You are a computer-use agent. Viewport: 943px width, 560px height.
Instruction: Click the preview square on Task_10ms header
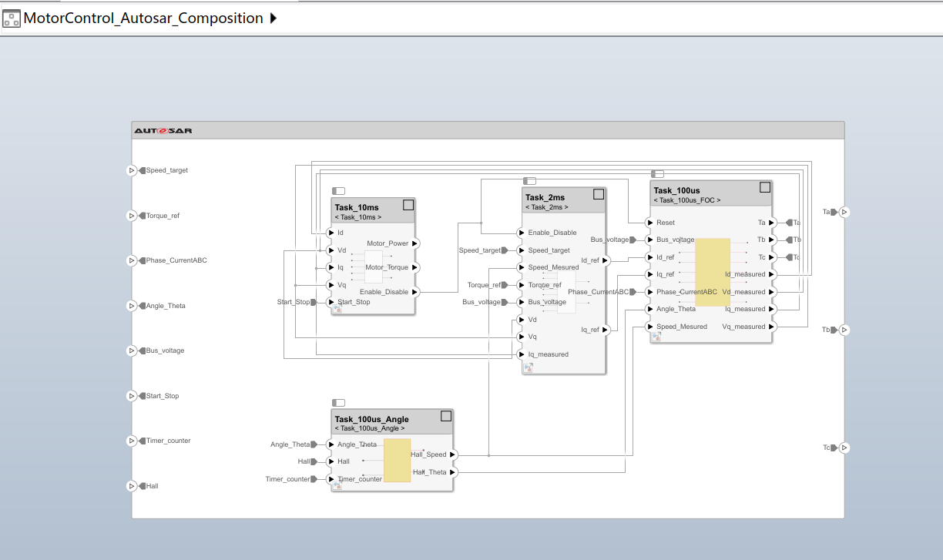click(408, 204)
